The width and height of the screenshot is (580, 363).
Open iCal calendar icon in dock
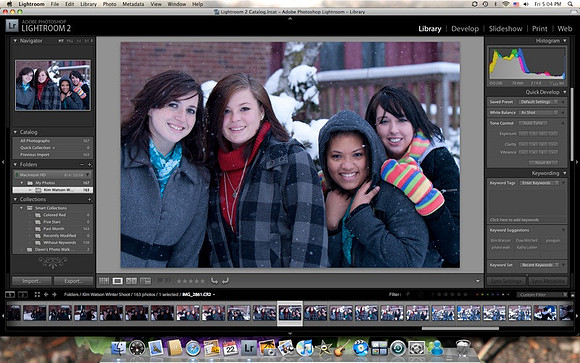(230, 348)
